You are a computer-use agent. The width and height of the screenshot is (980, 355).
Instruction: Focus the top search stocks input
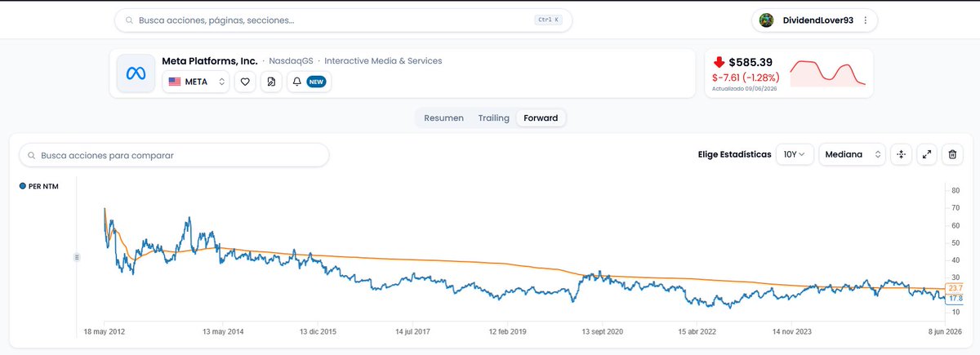pos(343,20)
